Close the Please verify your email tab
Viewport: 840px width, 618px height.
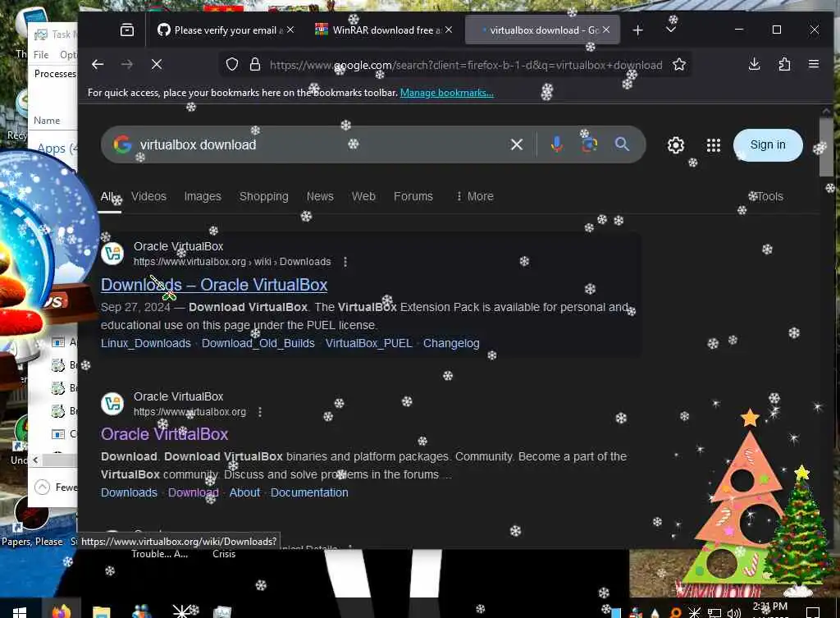pyautogui.click(x=290, y=30)
